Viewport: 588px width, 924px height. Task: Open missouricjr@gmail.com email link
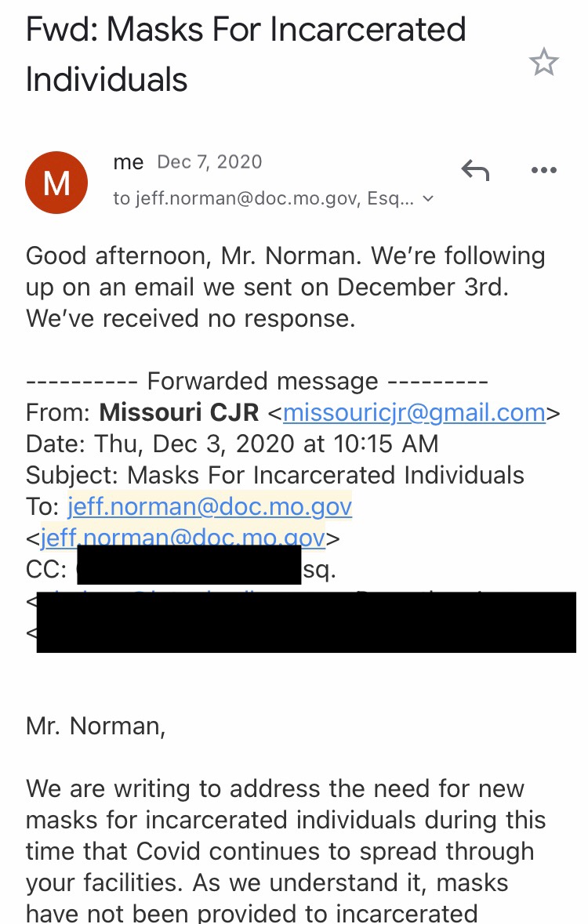click(414, 412)
